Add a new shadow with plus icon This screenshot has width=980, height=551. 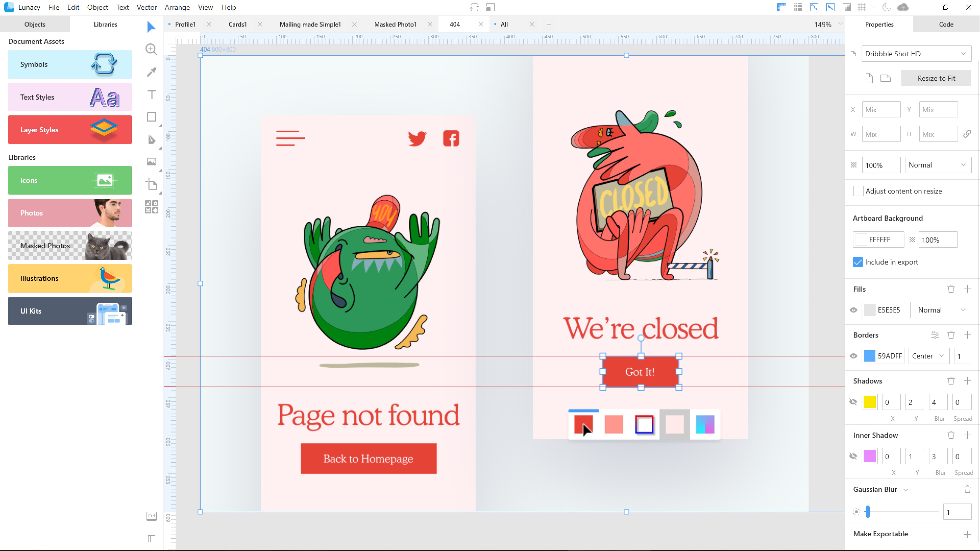coord(967,381)
